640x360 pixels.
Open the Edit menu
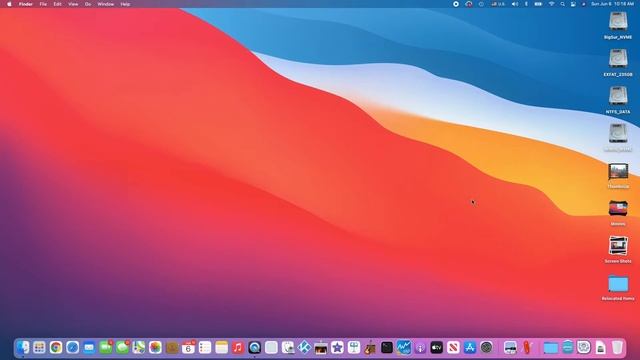point(58,4)
